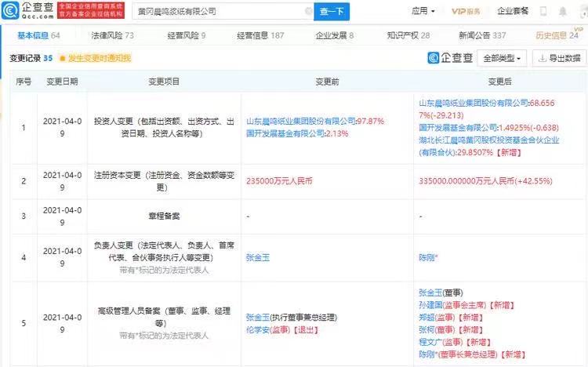Open 张柯 (董事) link

(426, 330)
